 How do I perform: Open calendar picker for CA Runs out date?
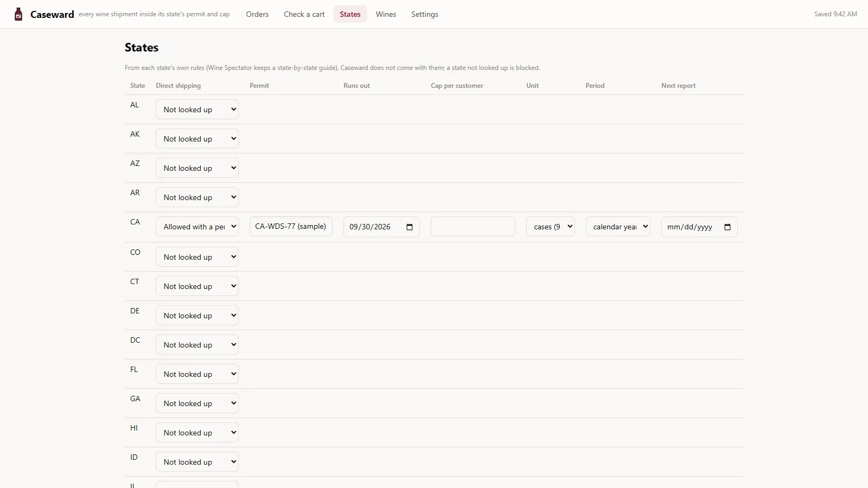(410, 227)
